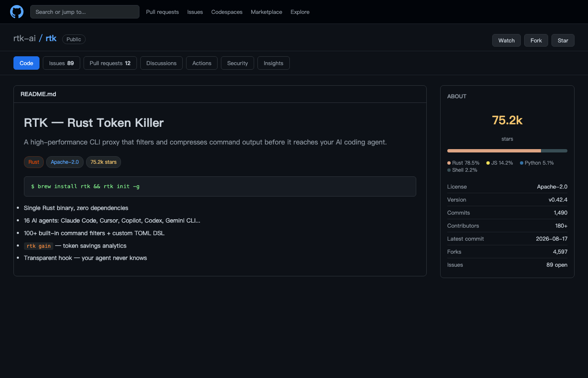This screenshot has width=588, height=378.
Task: Open Pull requests in top navigation
Action: [163, 12]
